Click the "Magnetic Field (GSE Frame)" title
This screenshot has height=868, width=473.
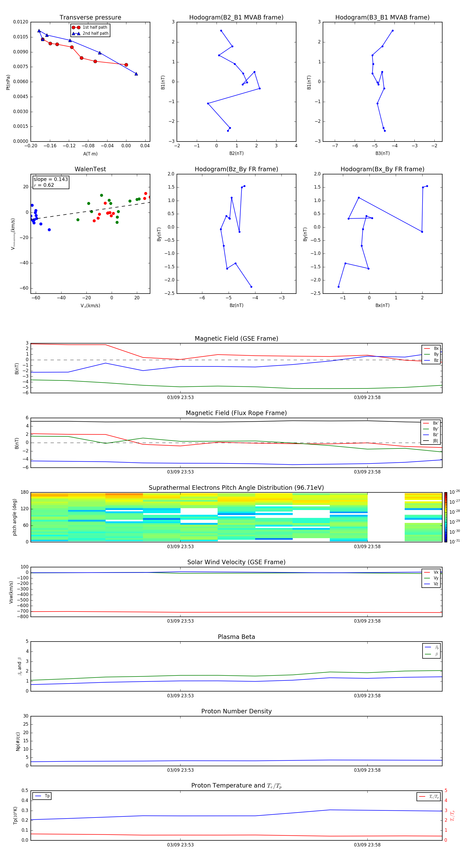tap(236, 339)
